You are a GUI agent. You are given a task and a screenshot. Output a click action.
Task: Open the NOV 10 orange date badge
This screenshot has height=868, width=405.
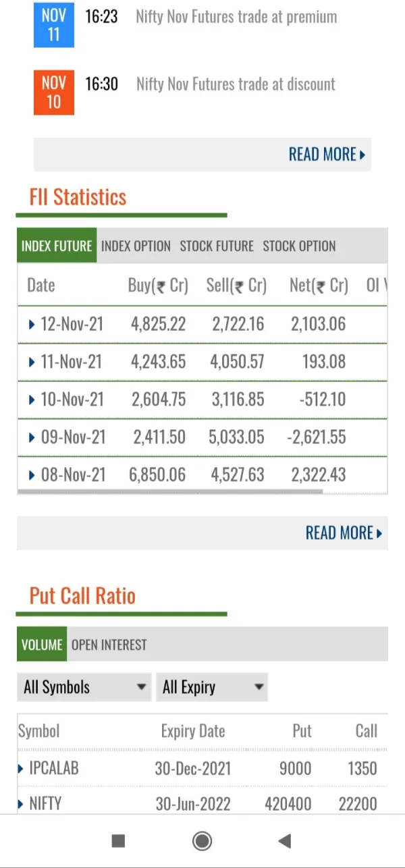53,92
